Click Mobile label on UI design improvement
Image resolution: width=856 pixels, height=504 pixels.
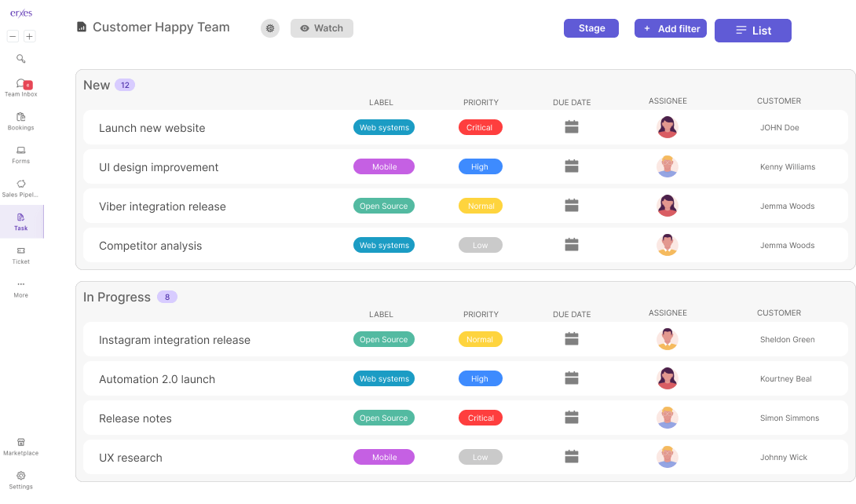[x=384, y=166]
